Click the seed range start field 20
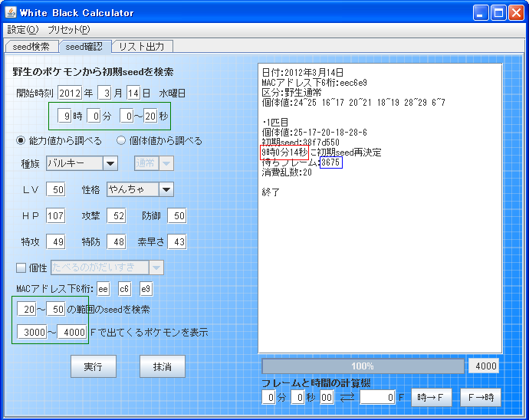 (x=27, y=309)
